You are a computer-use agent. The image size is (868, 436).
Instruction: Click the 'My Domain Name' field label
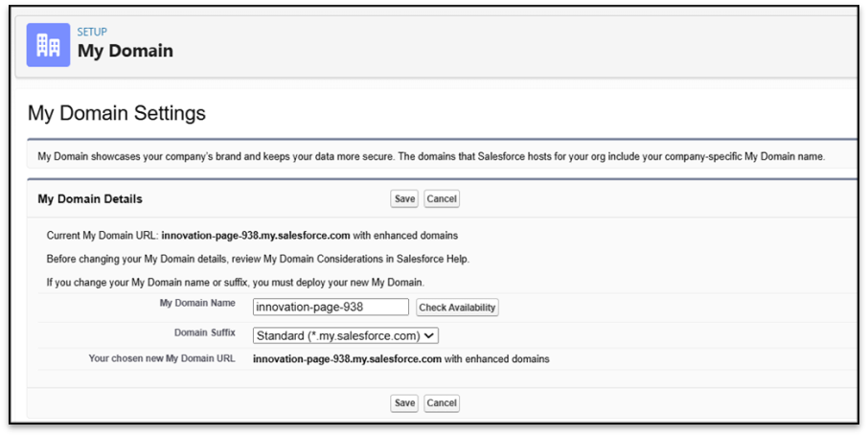pyautogui.click(x=197, y=303)
